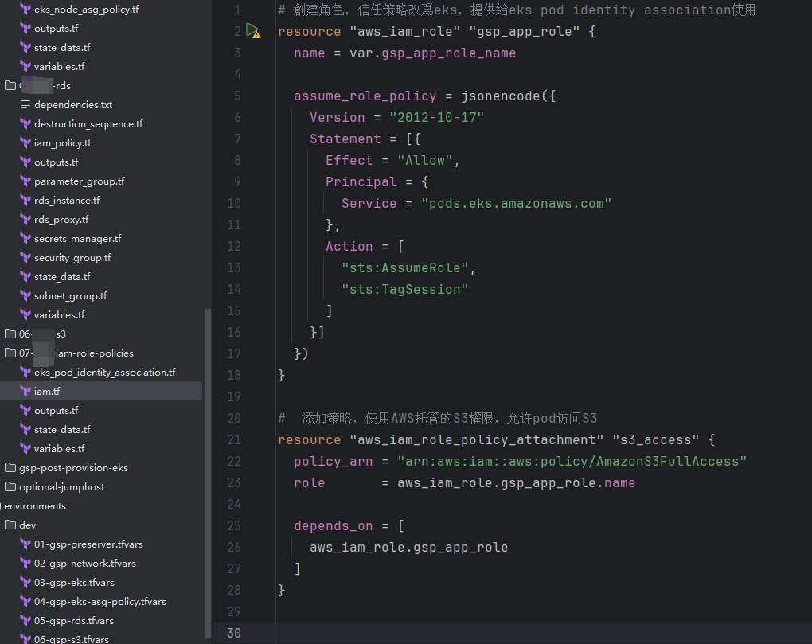
Task: Open rds_proxy.tf file
Action: 61,220
